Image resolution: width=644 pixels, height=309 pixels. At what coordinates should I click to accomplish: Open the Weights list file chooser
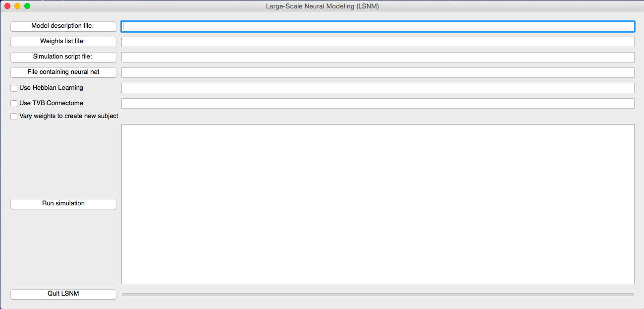coord(63,42)
